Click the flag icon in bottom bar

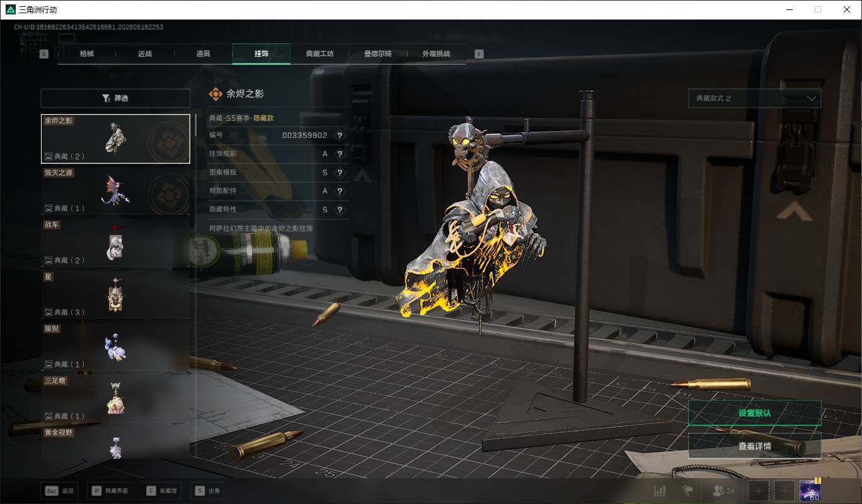(687, 491)
